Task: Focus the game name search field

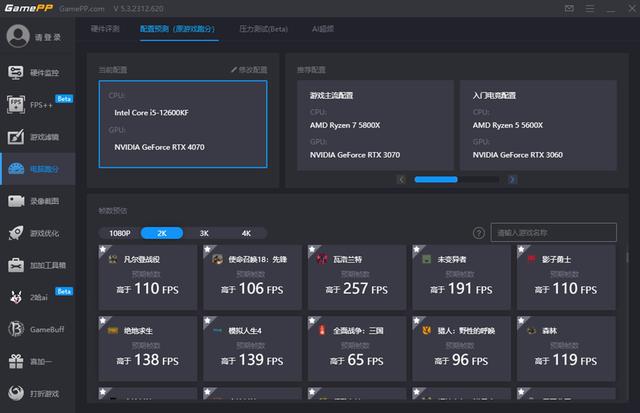Action: 553,233
